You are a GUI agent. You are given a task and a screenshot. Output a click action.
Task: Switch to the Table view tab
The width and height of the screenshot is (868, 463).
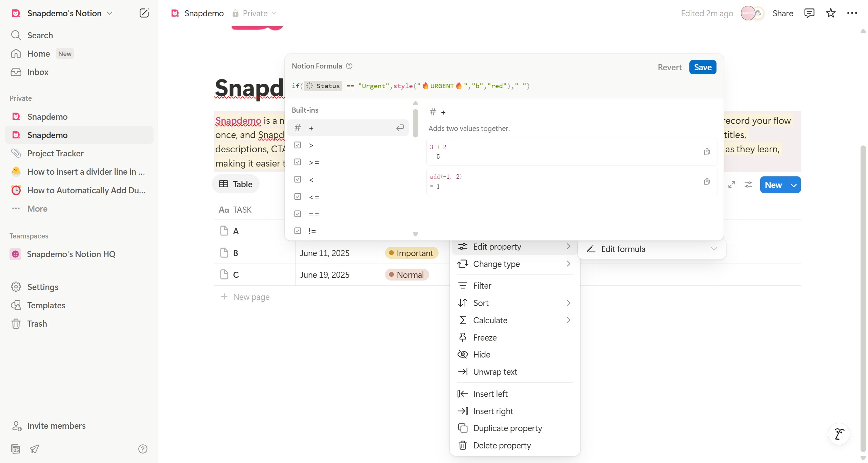tap(236, 184)
